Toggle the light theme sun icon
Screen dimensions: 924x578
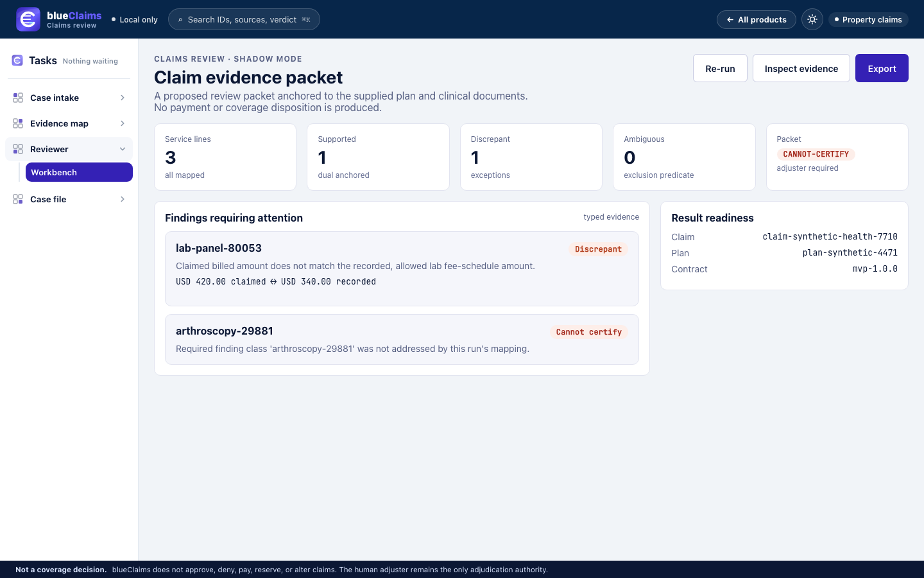812,19
